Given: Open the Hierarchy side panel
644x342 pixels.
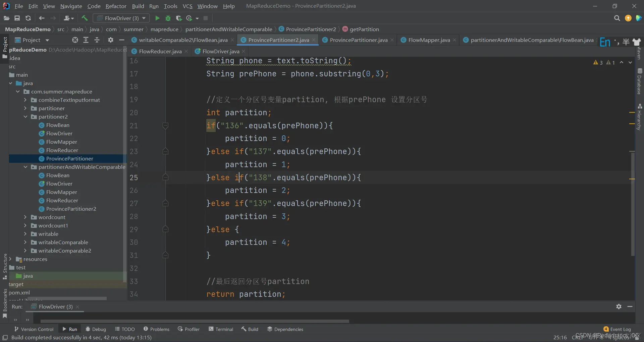Looking at the screenshot, I should 640,117.
